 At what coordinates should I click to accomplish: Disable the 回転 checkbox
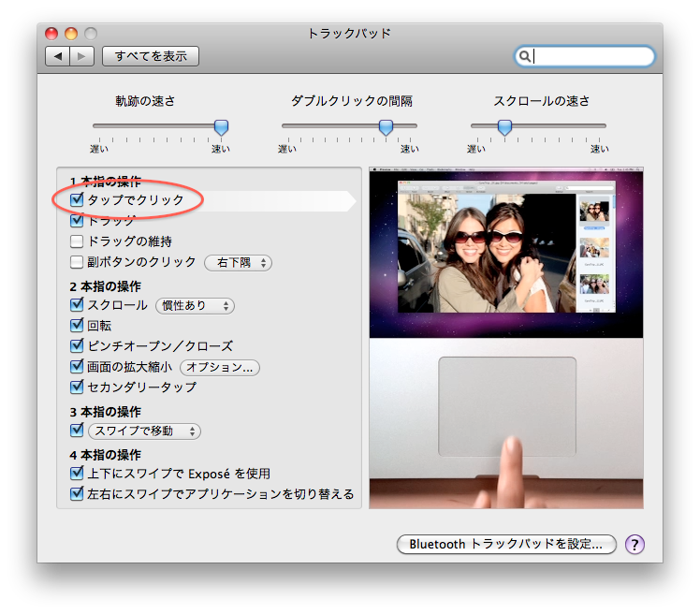tap(78, 325)
